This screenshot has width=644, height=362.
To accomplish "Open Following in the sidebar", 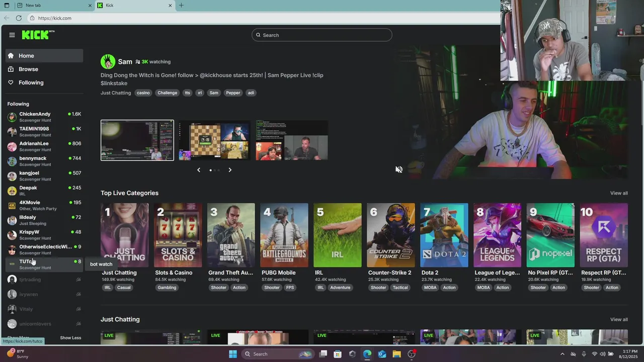I will (x=44, y=82).
